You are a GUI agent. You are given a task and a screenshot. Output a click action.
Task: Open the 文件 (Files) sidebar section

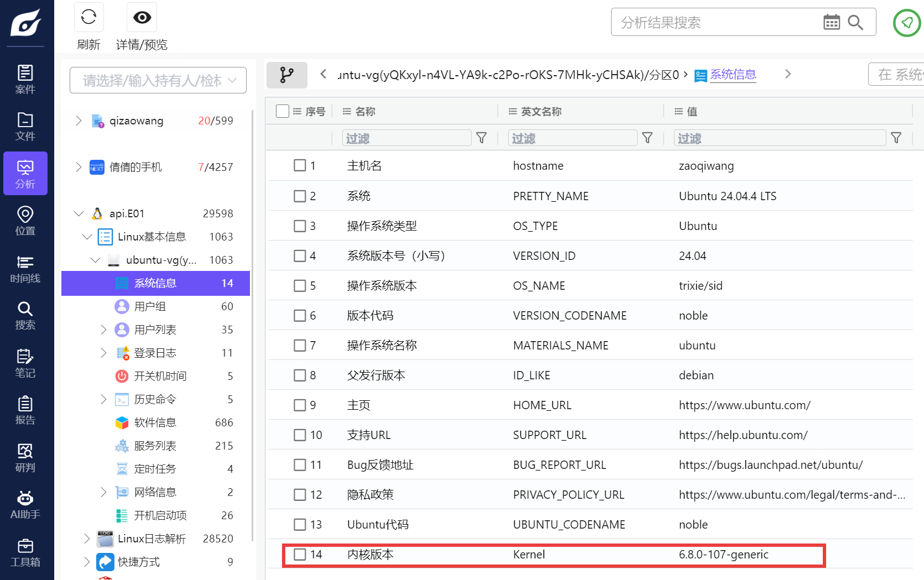pyautogui.click(x=25, y=127)
